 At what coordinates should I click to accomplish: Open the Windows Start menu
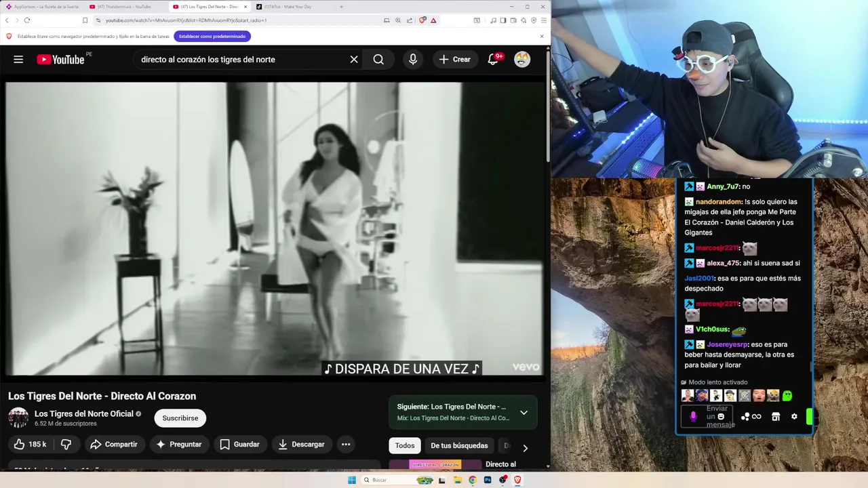pos(351,480)
